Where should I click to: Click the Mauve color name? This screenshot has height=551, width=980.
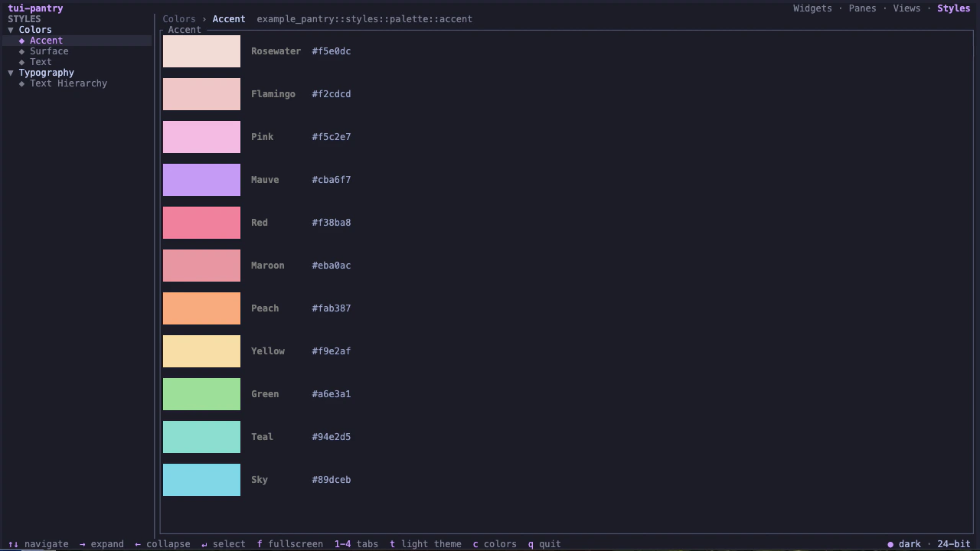click(265, 180)
